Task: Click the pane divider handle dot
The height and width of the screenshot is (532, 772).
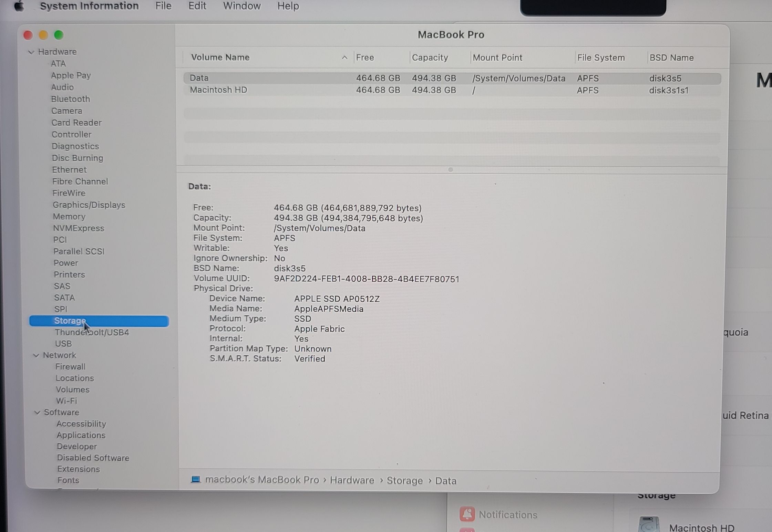Action: click(x=450, y=170)
